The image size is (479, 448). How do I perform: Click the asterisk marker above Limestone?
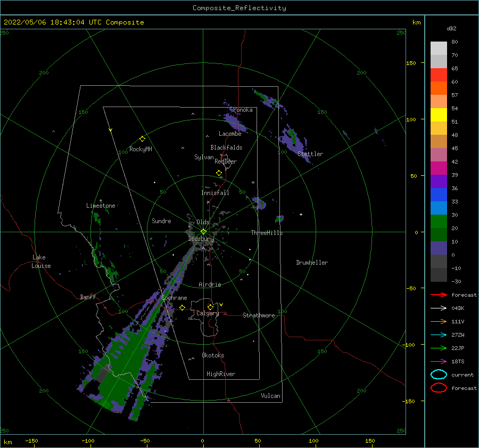click(x=101, y=201)
